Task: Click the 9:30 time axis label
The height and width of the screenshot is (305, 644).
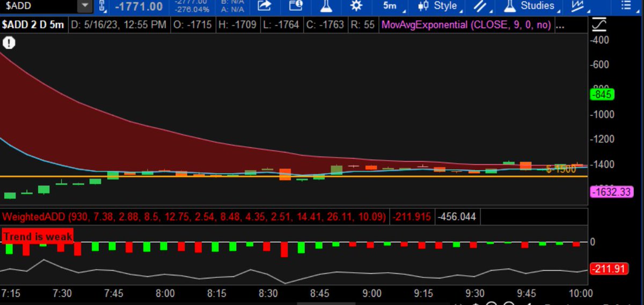Action: [x=475, y=293]
